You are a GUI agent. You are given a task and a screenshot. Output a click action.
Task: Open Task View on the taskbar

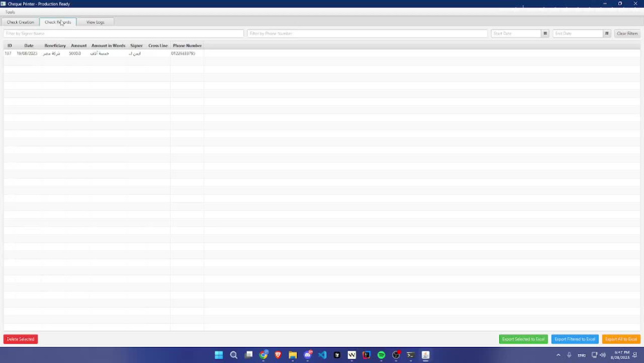[249, 355]
